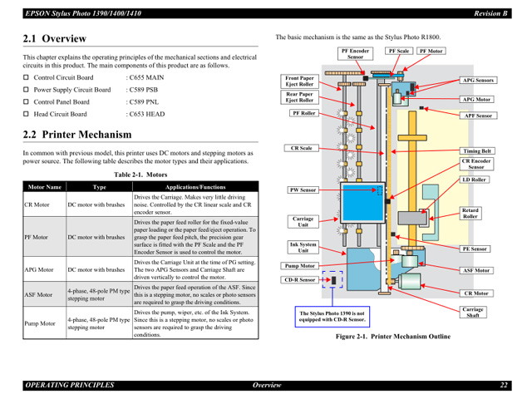Select the Motor Name column header
532x399 pixels.
click(x=44, y=187)
